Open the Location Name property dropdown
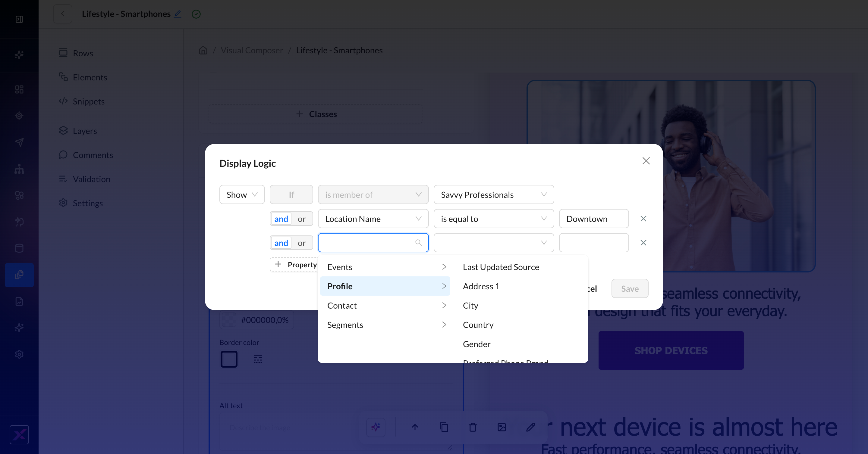868x454 pixels. [x=373, y=219]
